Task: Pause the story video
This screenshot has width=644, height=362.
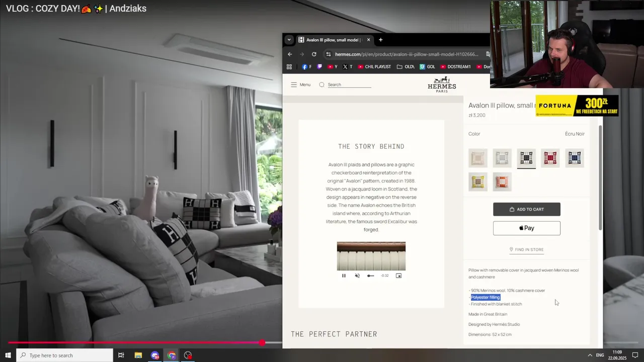Action: tap(344, 276)
